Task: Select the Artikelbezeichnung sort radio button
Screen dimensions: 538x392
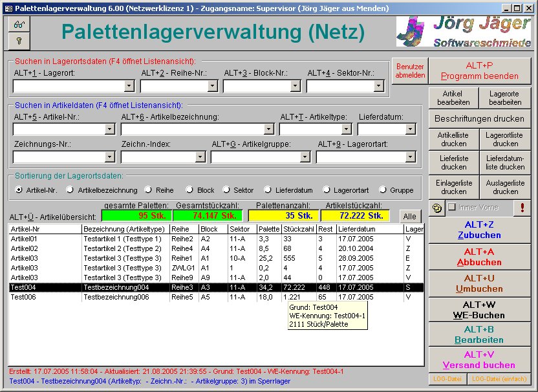Action: pos(71,190)
